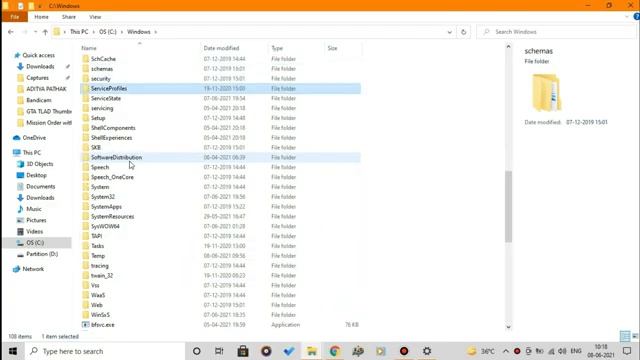Select the SchCache folder icon
The height and width of the screenshot is (360, 640).
(x=85, y=59)
